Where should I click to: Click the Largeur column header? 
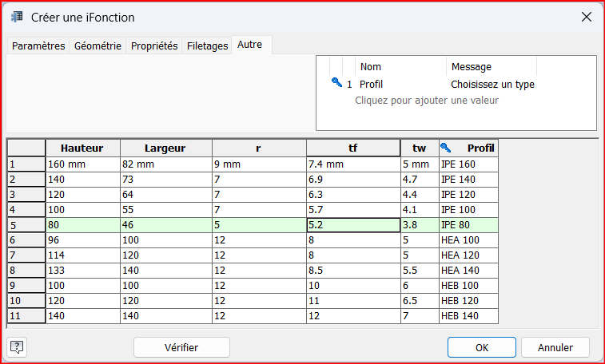[x=165, y=148]
